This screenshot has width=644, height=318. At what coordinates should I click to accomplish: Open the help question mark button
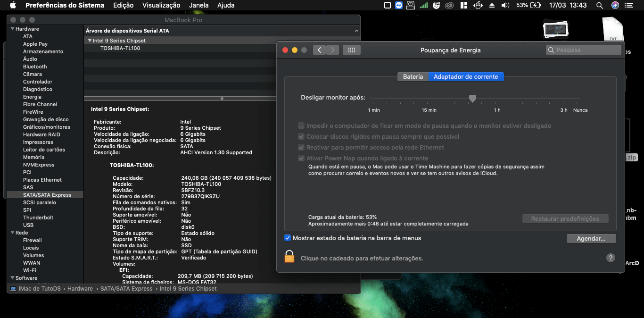[x=611, y=258]
